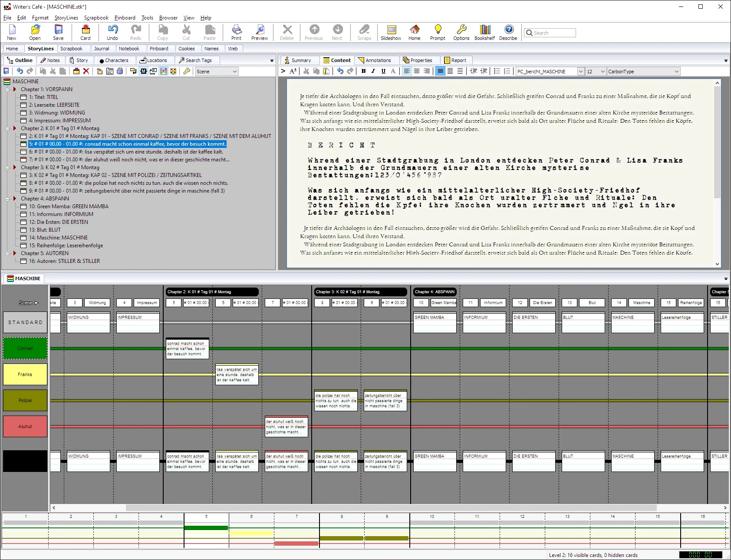Switch to the Scrapbook tab

(71, 49)
